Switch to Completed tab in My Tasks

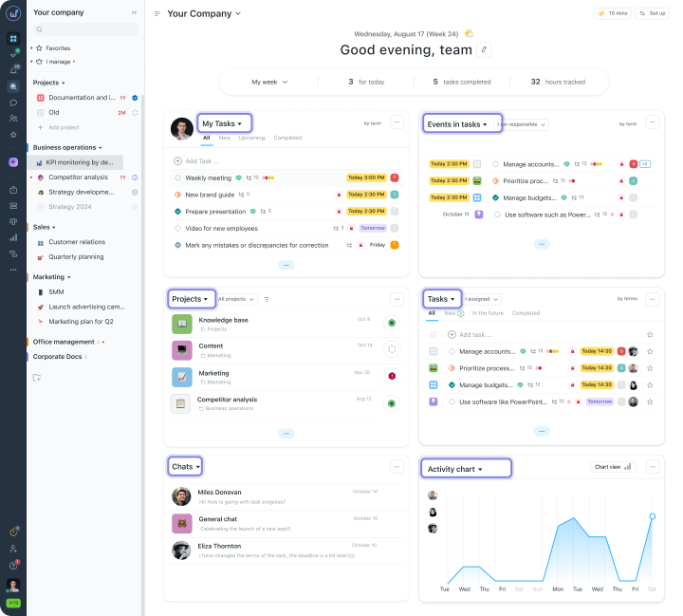coord(287,138)
